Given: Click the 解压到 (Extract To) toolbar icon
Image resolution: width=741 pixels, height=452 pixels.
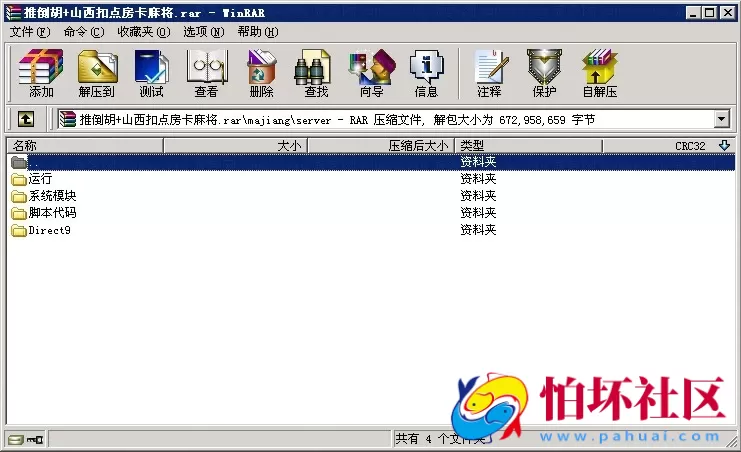Looking at the screenshot, I should 97,73.
